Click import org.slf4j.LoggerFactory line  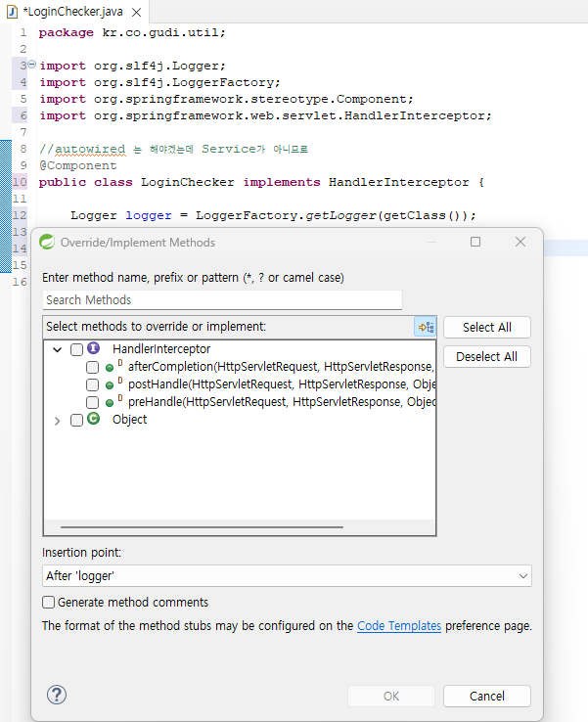tap(159, 82)
